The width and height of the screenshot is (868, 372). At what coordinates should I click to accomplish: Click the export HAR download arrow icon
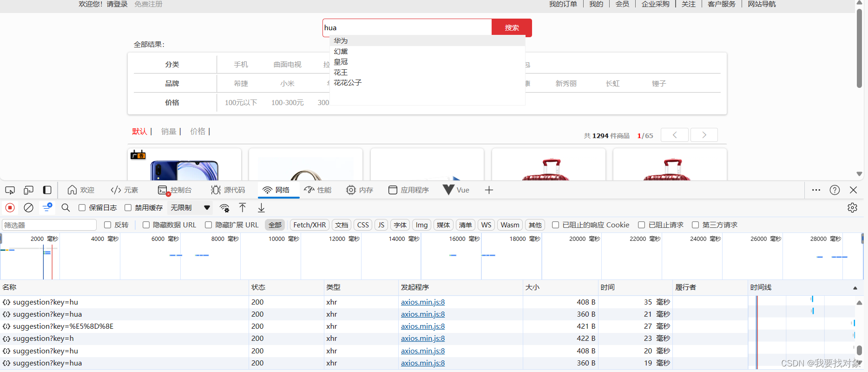click(262, 208)
